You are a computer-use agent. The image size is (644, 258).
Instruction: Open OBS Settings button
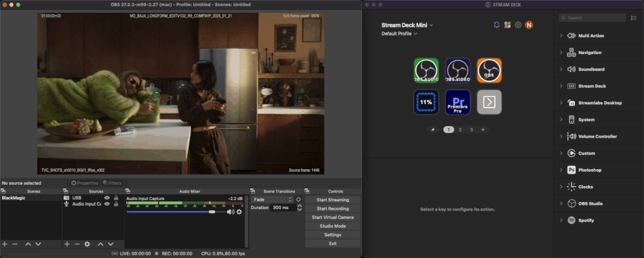[333, 235]
